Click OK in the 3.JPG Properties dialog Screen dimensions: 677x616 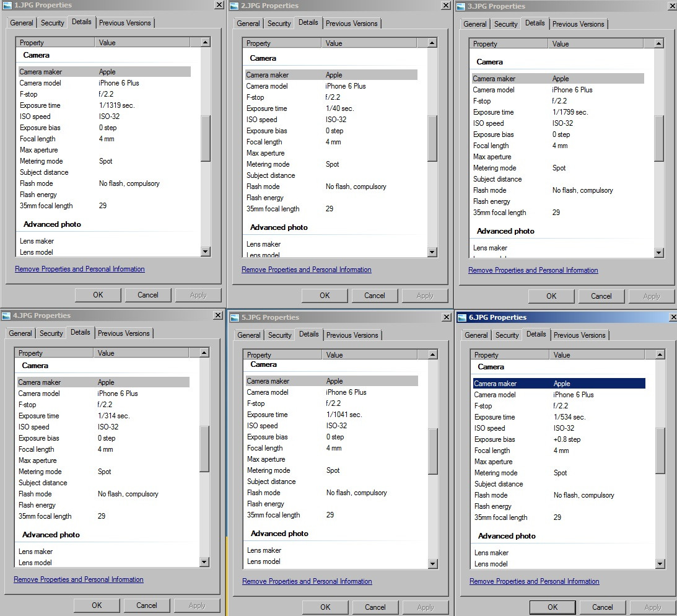coord(551,296)
